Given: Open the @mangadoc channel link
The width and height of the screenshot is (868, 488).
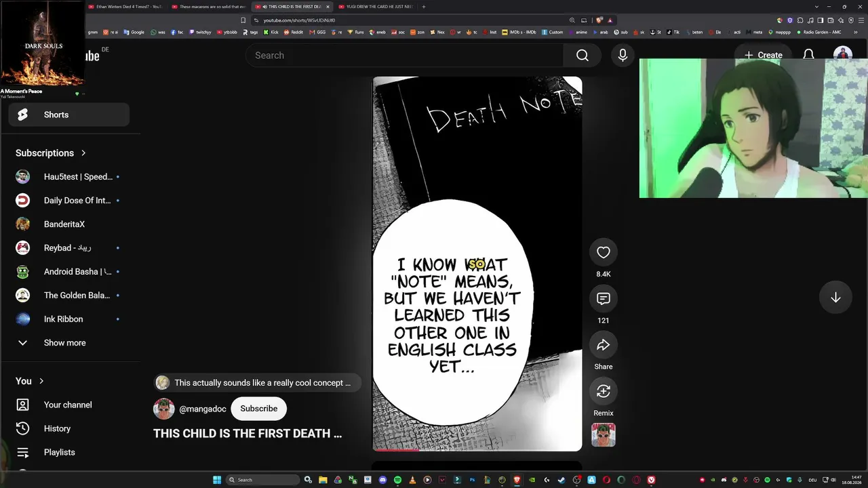Looking at the screenshot, I should (x=203, y=409).
